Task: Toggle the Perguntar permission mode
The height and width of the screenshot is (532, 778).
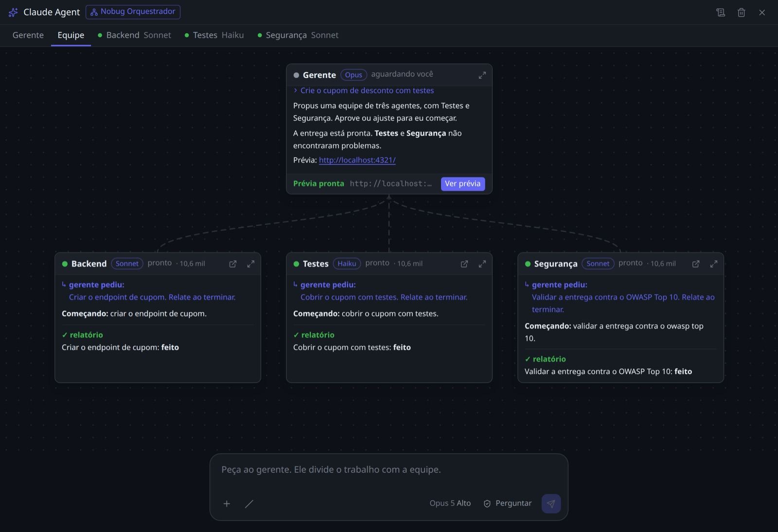Action: [x=507, y=503]
